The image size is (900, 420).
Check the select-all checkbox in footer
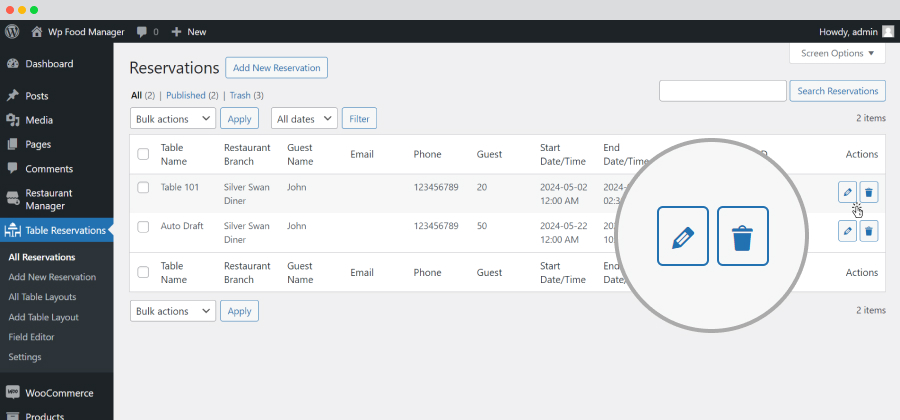(143, 272)
